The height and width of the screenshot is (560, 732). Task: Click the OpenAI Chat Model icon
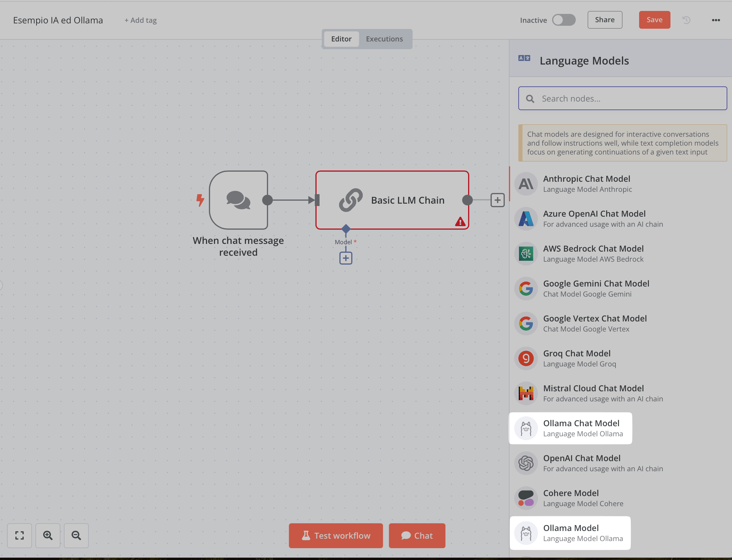[526, 463]
